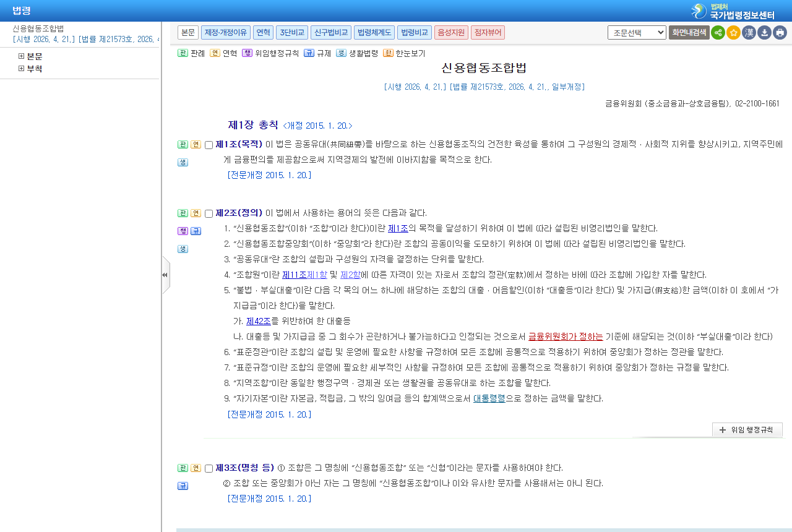The height and width of the screenshot is (532, 792).
Task: Open the 대통령령 link
Action: click(x=489, y=398)
